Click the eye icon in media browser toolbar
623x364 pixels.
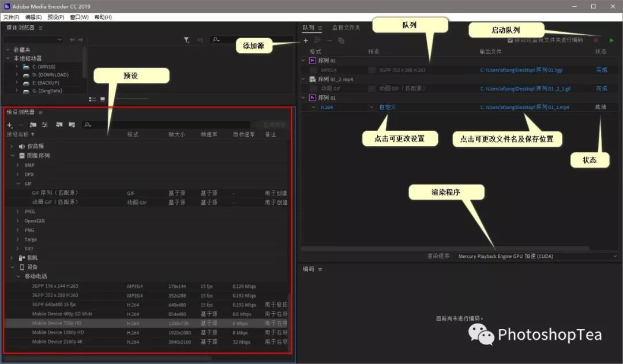200,40
